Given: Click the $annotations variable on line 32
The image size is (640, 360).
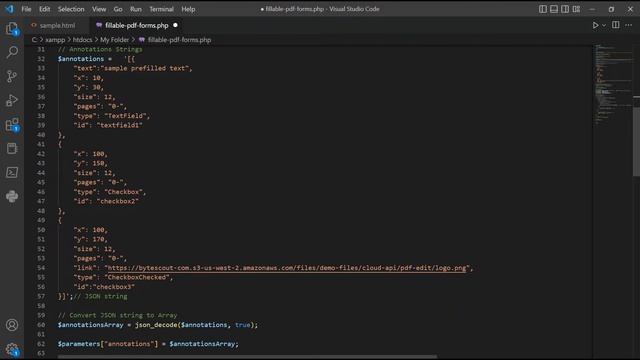Looking at the screenshot, I should pyautogui.click(x=81, y=59).
